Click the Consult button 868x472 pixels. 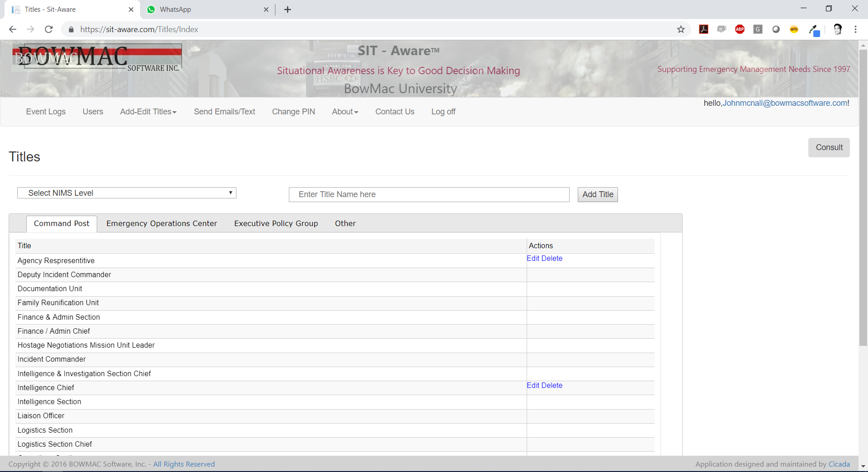click(x=829, y=147)
